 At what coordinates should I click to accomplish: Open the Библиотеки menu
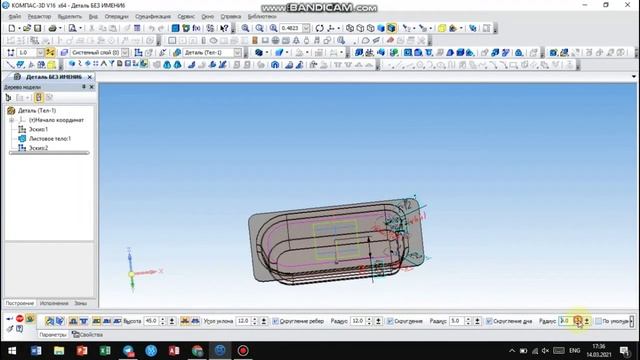pyautogui.click(x=262, y=17)
